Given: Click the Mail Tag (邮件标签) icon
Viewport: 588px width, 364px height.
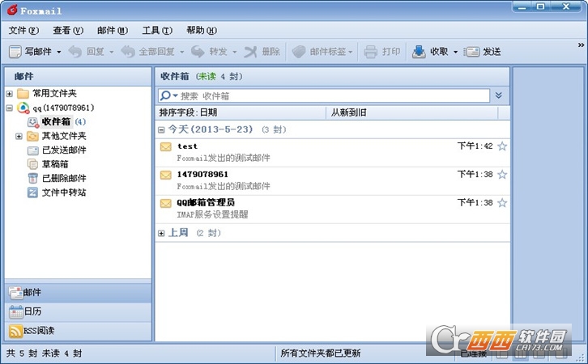Looking at the screenshot, I should pyautogui.click(x=299, y=52).
